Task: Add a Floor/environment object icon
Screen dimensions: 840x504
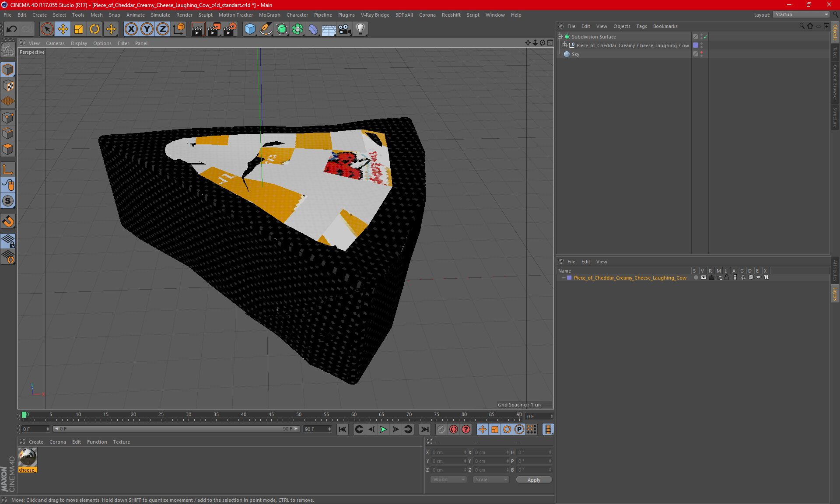Action: 329,29
